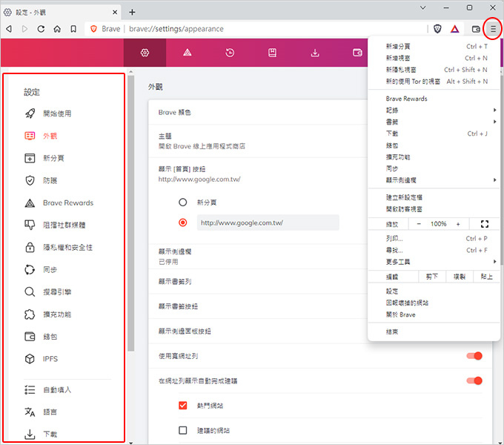Image resolution: width=504 pixels, height=445 pixels.
Task: Open bookmarks tab in pink header
Action: (x=272, y=53)
